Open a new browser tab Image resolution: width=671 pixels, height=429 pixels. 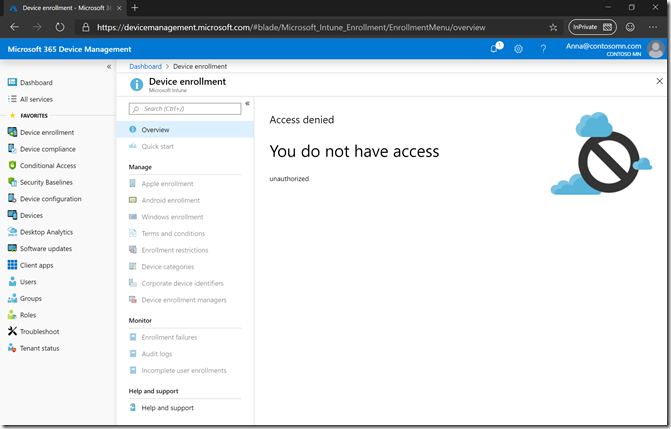coord(135,7)
